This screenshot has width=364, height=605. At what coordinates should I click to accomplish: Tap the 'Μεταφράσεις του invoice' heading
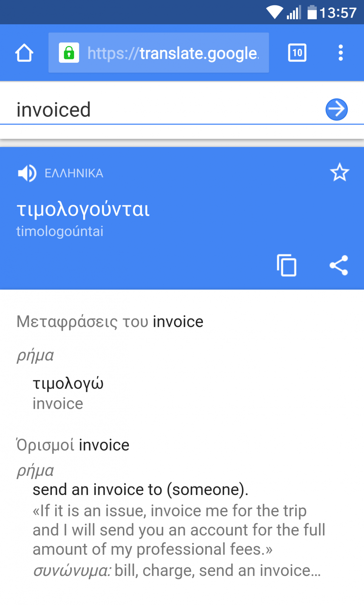110,322
